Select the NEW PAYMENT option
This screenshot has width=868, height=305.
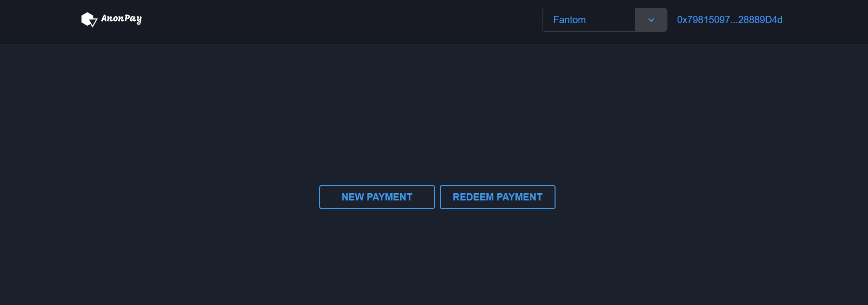pyautogui.click(x=377, y=197)
